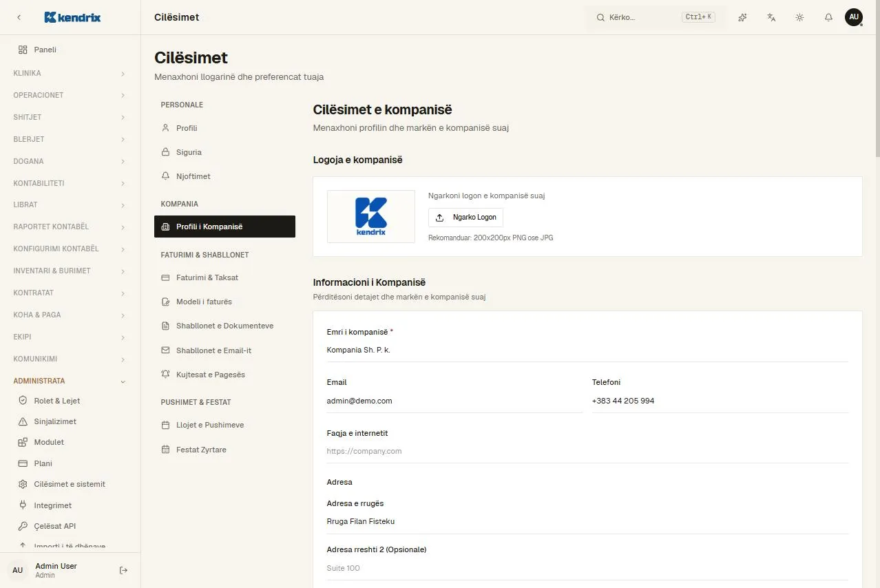880x588 pixels.
Task: Click the Kendrix logo in the sidebar
Action: pyautogui.click(x=72, y=17)
